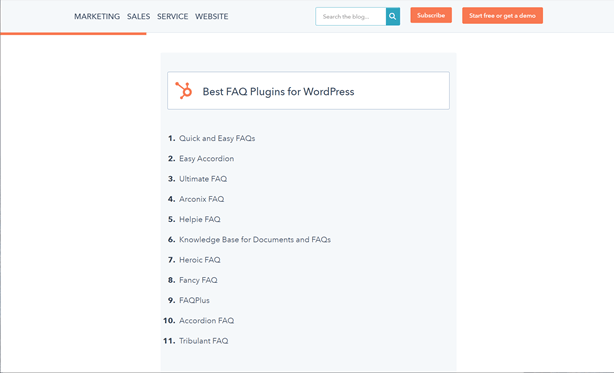The width and height of the screenshot is (614, 373).
Task: Open Knowledge Base for Documents and FAQs
Action: point(255,240)
